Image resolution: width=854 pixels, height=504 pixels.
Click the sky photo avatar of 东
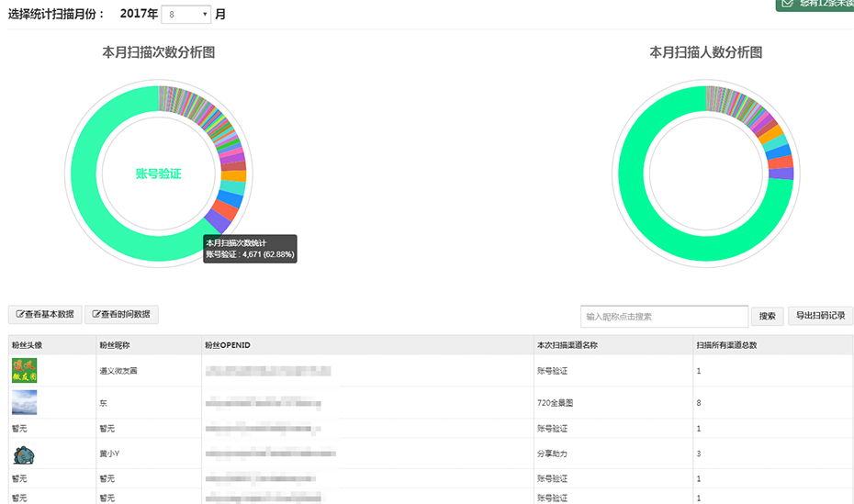click(25, 402)
